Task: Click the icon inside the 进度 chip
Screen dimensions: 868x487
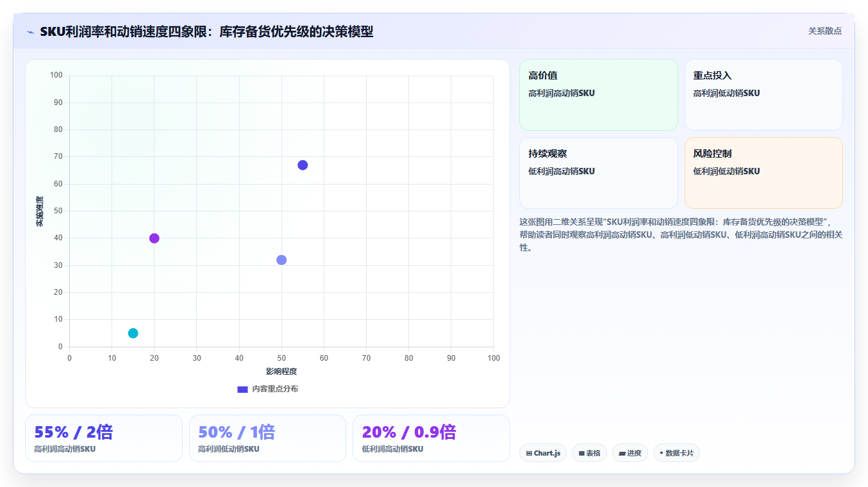Action: [622, 453]
